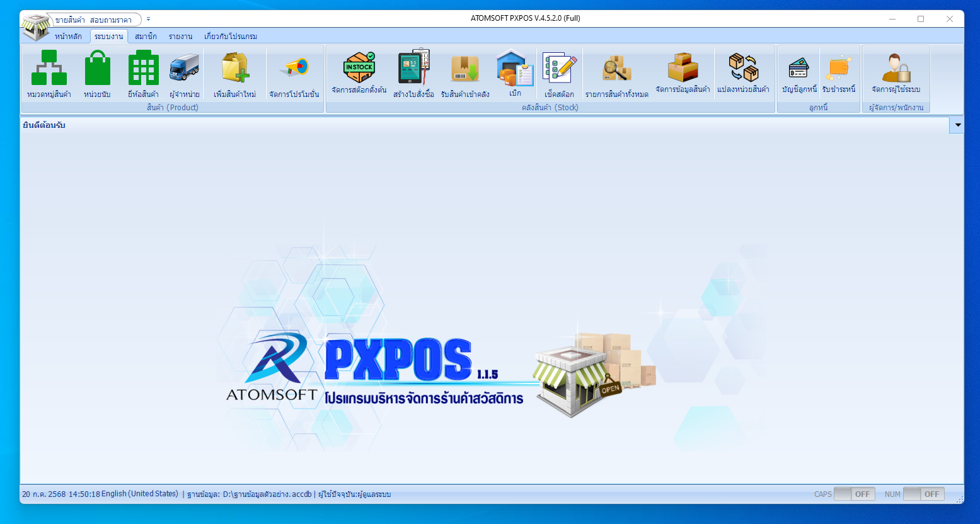This screenshot has height=524, width=980.
Task: Expand the welcome panel dropdown arrow
Action: pyautogui.click(x=957, y=125)
